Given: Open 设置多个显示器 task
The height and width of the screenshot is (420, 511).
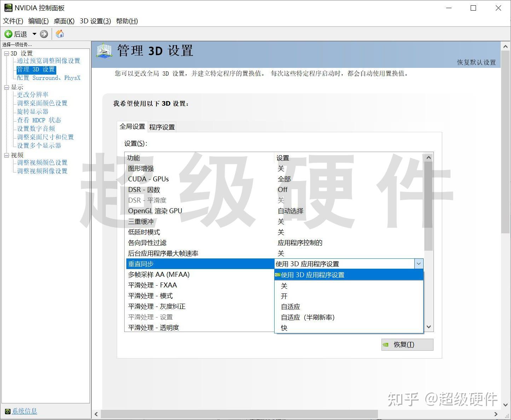Looking at the screenshot, I should 39,146.
